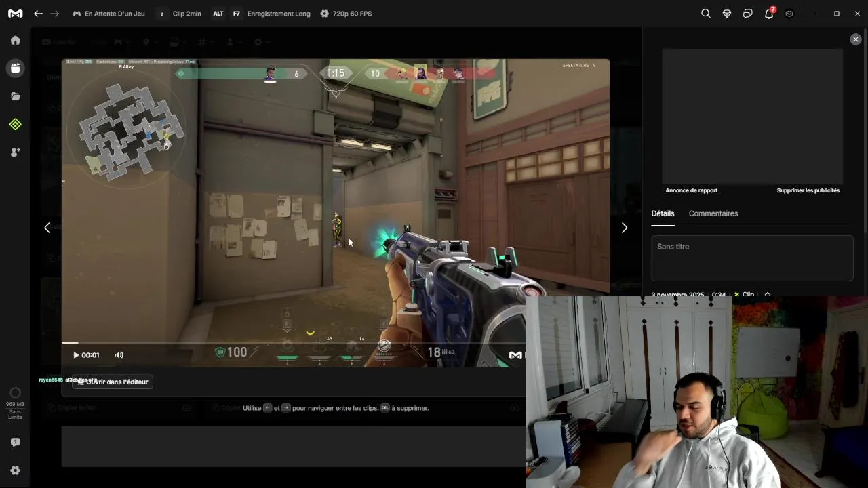This screenshot has height=488, width=868.
Task: Click the F7 hotkey badge
Action: [x=236, y=14]
